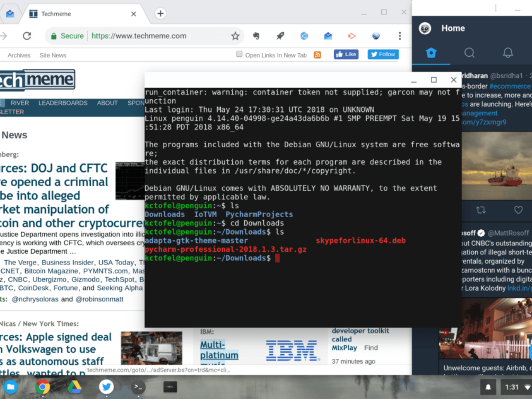Click the green Secure padlock icon

coord(54,36)
